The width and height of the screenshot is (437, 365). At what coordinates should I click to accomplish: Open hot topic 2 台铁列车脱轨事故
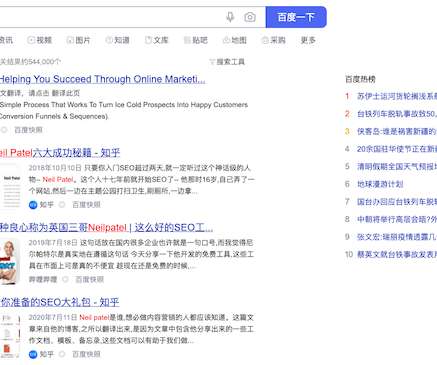pyautogui.click(x=397, y=114)
